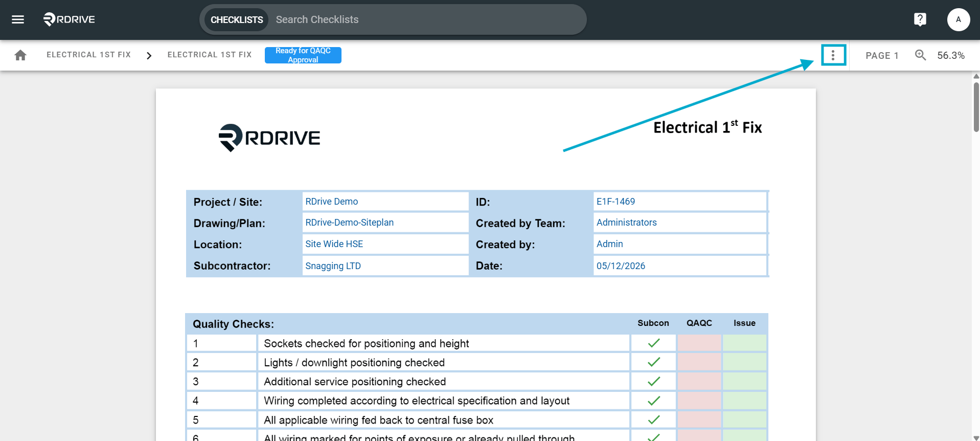Click the Administrators team field

680,223
